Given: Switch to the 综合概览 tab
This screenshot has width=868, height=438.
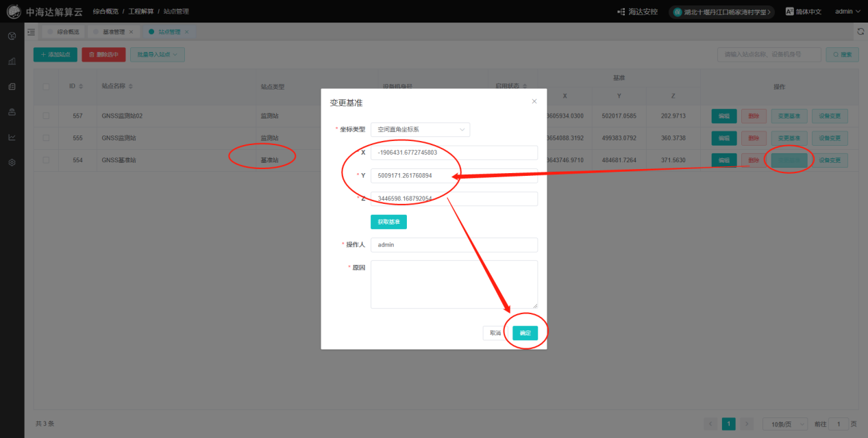Looking at the screenshot, I should (x=67, y=32).
